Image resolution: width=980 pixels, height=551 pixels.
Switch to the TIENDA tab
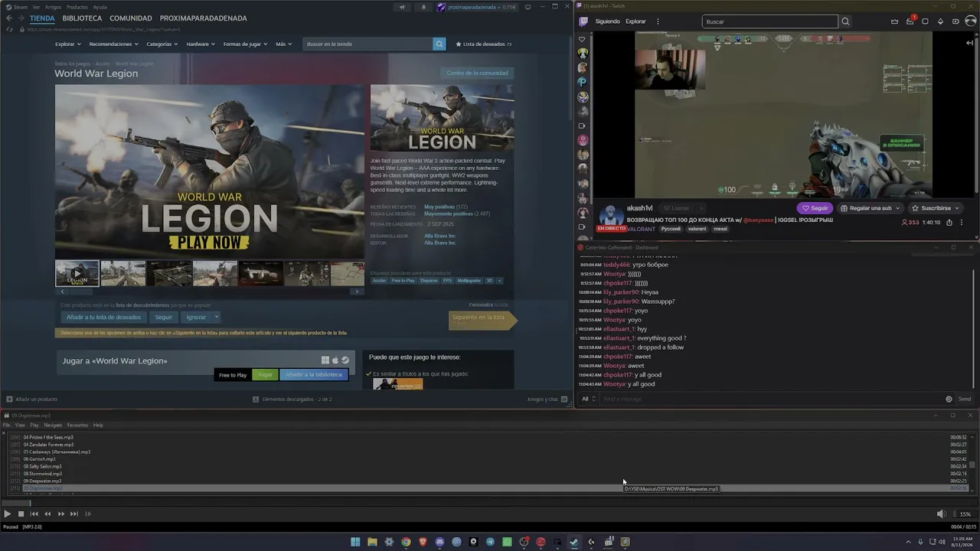click(42, 18)
